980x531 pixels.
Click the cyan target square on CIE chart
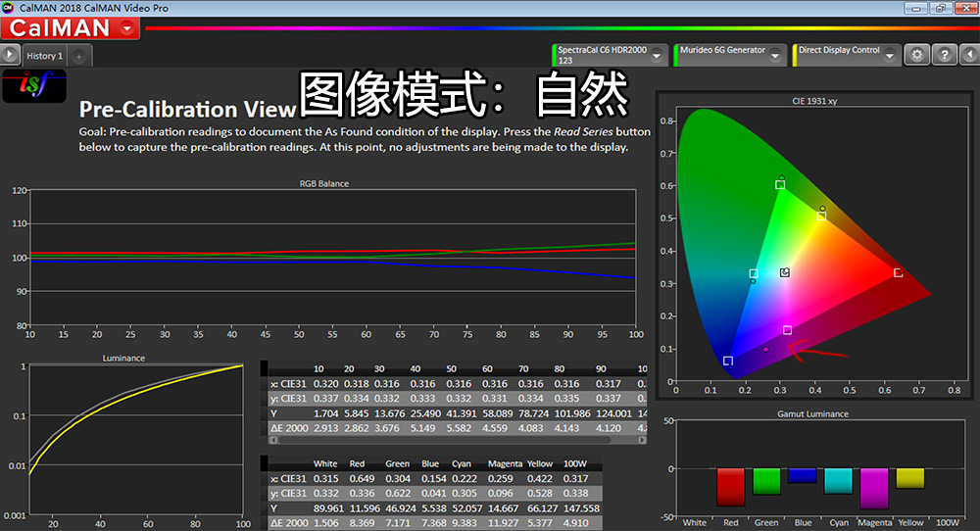[x=754, y=273]
